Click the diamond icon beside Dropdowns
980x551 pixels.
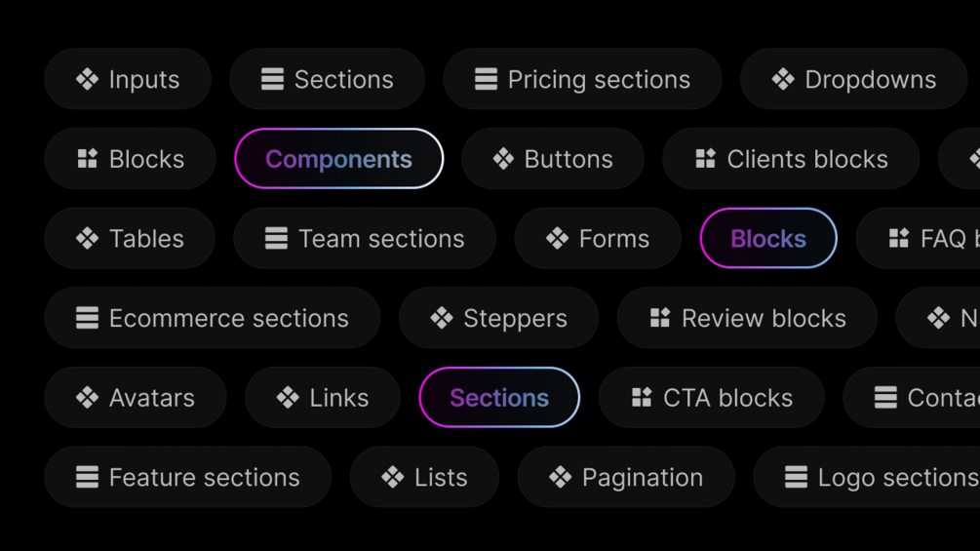coord(783,79)
